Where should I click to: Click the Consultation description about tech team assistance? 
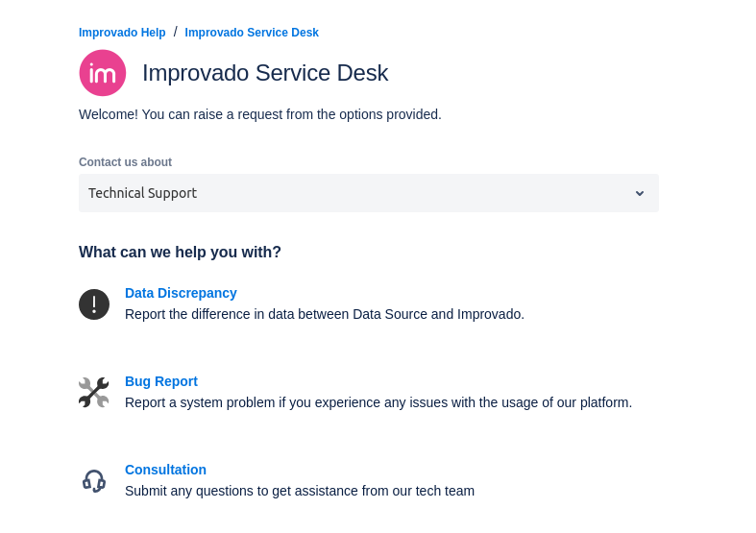300,491
